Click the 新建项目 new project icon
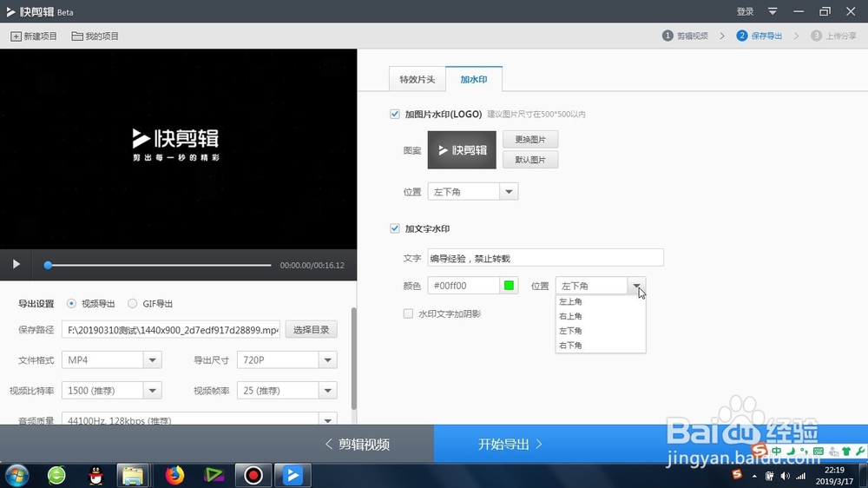Image resolution: width=868 pixels, height=488 pixels. tap(16, 36)
